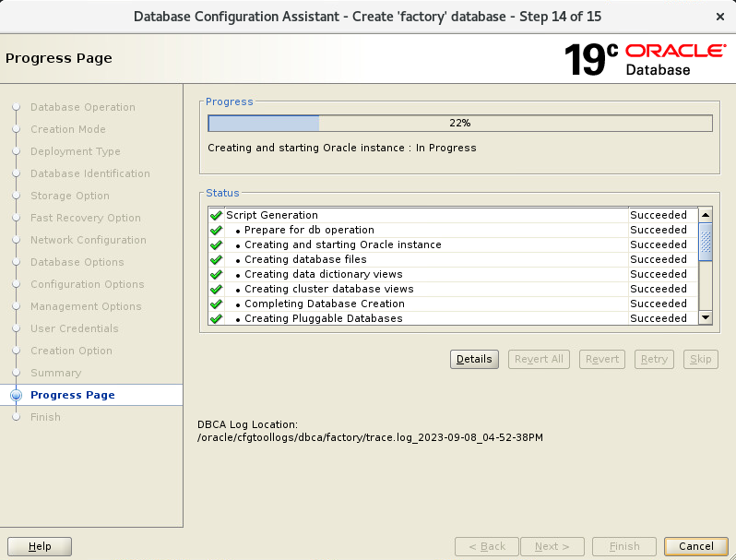Click status list scroll up arrow
Screen dimensions: 736x560
point(706,215)
